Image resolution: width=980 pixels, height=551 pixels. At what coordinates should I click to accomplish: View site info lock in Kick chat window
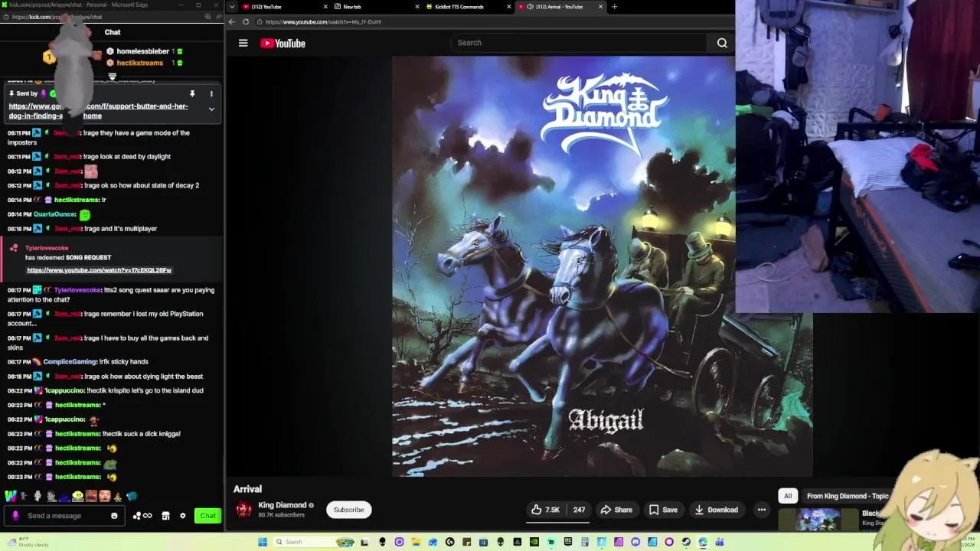5,17
